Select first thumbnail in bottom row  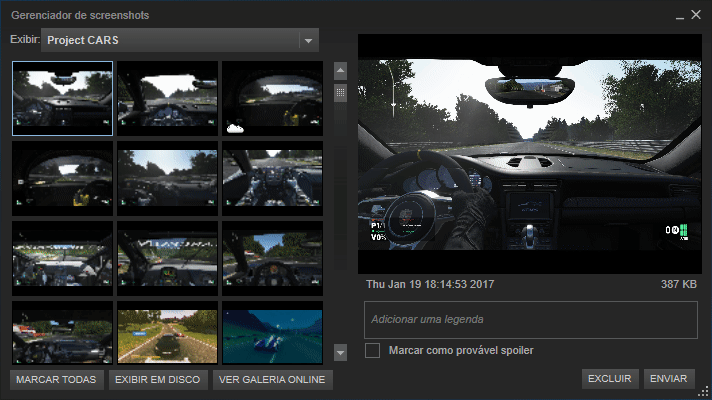coord(63,333)
